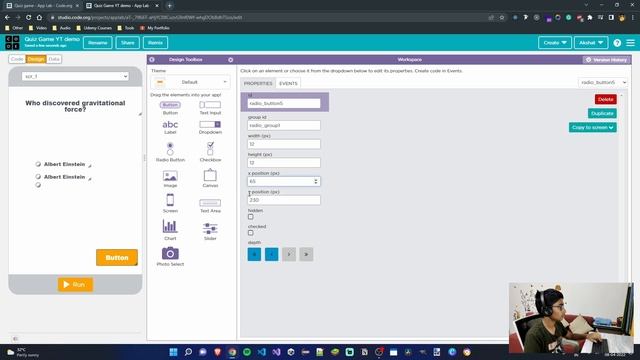Choose the Radio Button toolbox element
The height and width of the screenshot is (360, 640).
pos(170,152)
